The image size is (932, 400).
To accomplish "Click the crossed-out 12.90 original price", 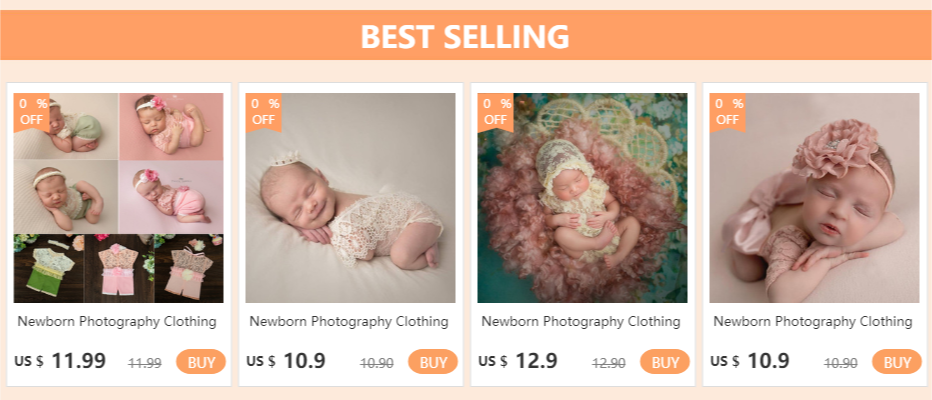I will pos(609,364).
